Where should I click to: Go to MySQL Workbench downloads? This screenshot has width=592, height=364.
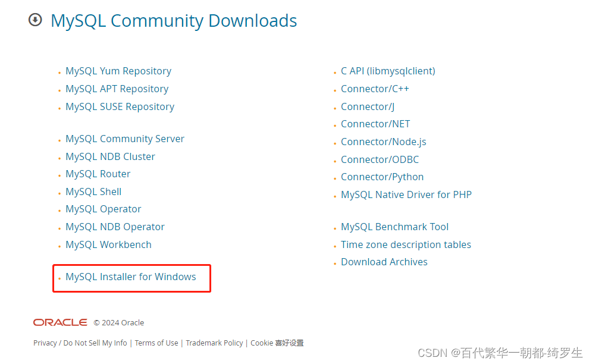(108, 244)
